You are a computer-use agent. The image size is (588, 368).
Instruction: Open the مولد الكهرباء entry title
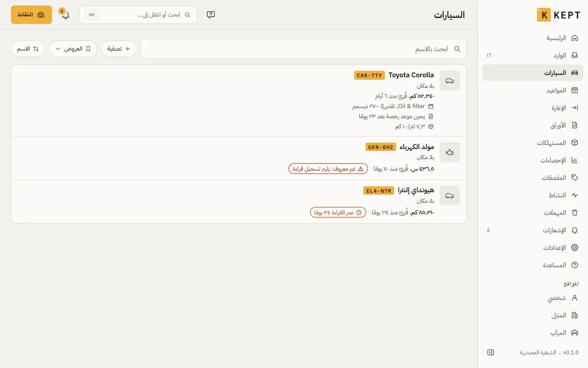[417, 147]
